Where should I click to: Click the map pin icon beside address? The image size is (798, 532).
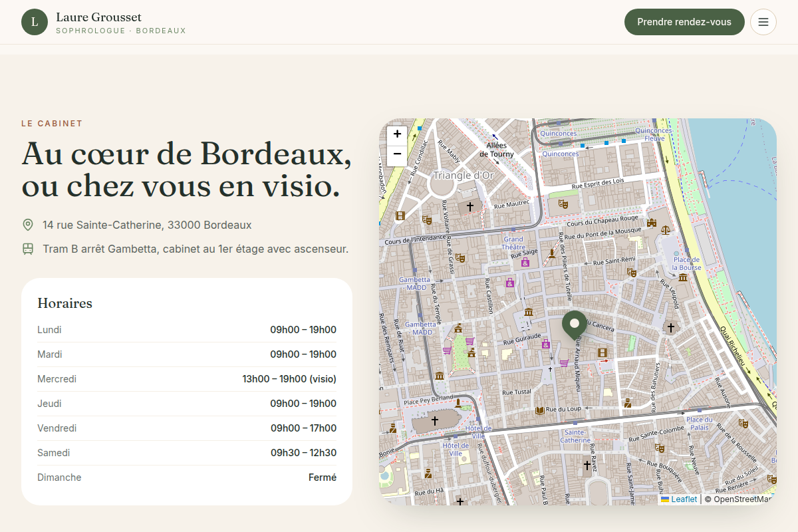pyautogui.click(x=28, y=225)
